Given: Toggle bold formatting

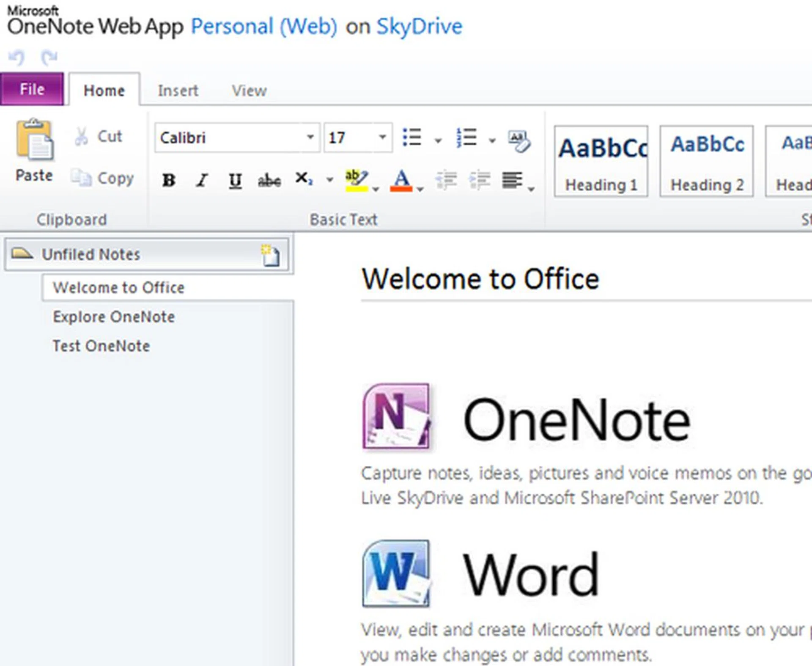Looking at the screenshot, I should [x=169, y=180].
